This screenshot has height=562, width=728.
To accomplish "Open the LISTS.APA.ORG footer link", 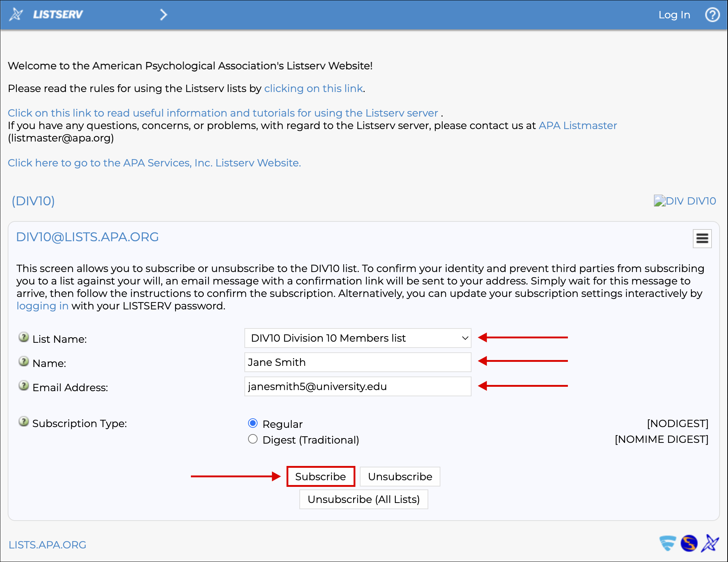I will [47, 545].
